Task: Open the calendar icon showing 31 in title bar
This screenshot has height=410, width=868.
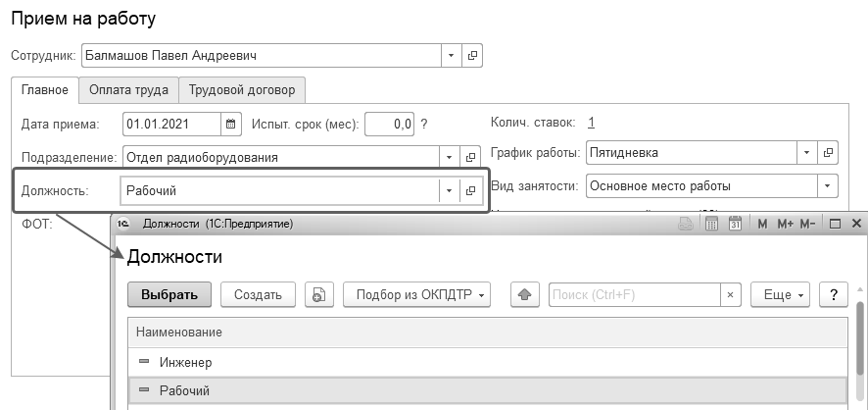Action: (x=736, y=225)
